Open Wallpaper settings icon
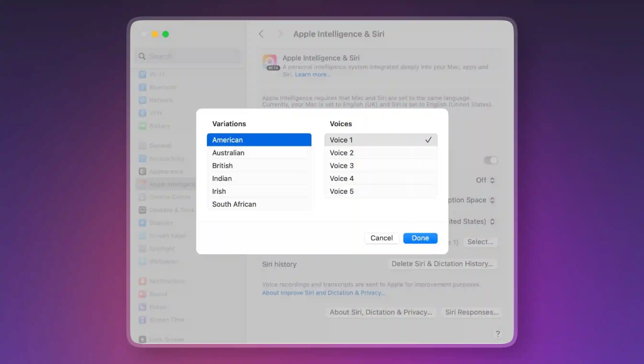Screen dimensions: 644x364 (x=142, y=262)
